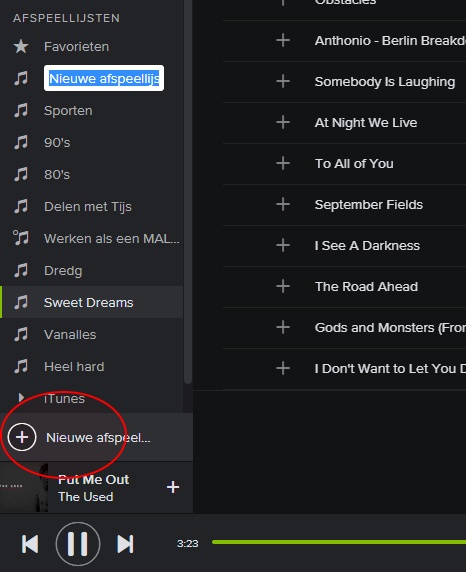The image size is (466, 572).
Task: Seek using the green progress bar
Action: [339, 542]
